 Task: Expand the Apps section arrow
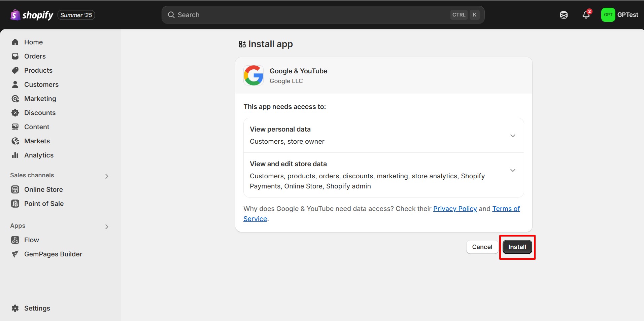pyautogui.click(x=107, y=226)
